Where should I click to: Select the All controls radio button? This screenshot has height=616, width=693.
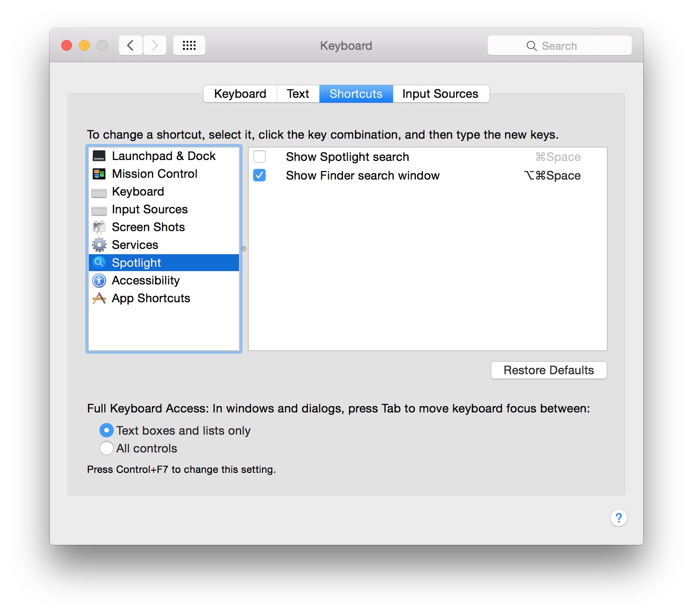(107, 448)
